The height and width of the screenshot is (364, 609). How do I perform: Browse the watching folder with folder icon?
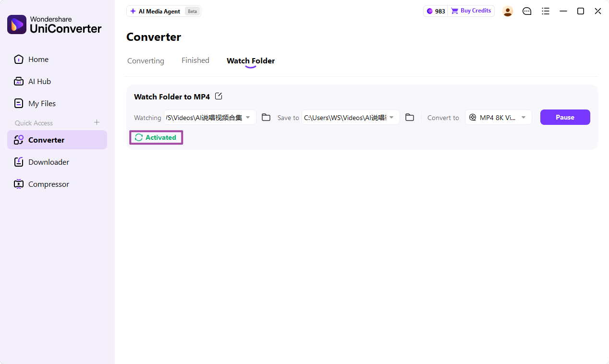(266, 118)
